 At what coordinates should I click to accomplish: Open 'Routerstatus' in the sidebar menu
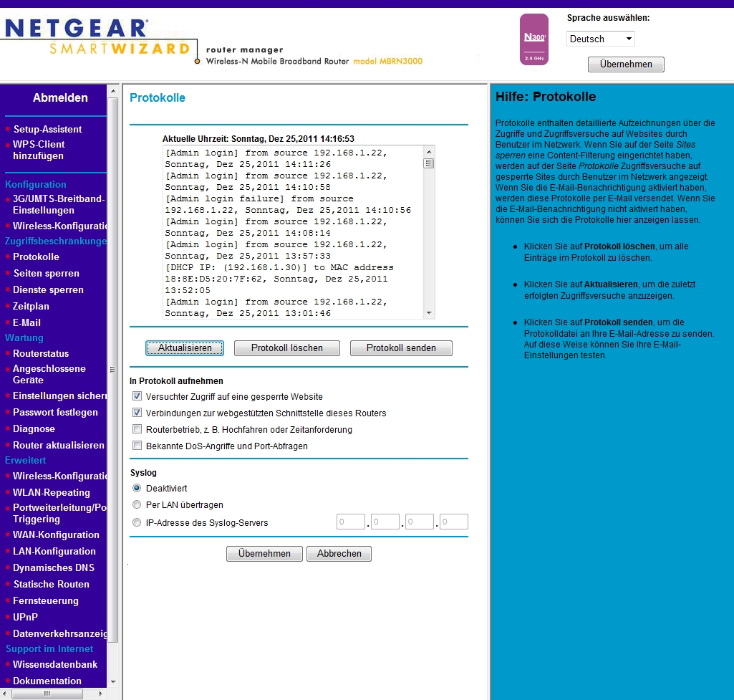41,353
